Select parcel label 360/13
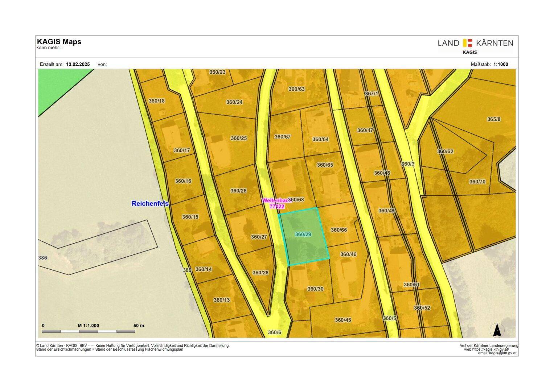This screenshot has width=554, height=392. (x=222, y=300)
